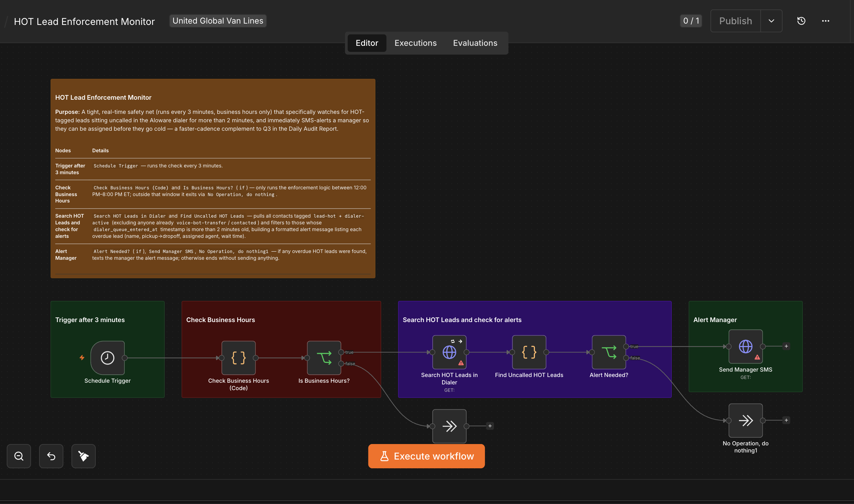Image resolution: width=854 pixels, height=504 pixels.
Task: Click the zoom out magnifier button
Action: (x=19, y=456)
